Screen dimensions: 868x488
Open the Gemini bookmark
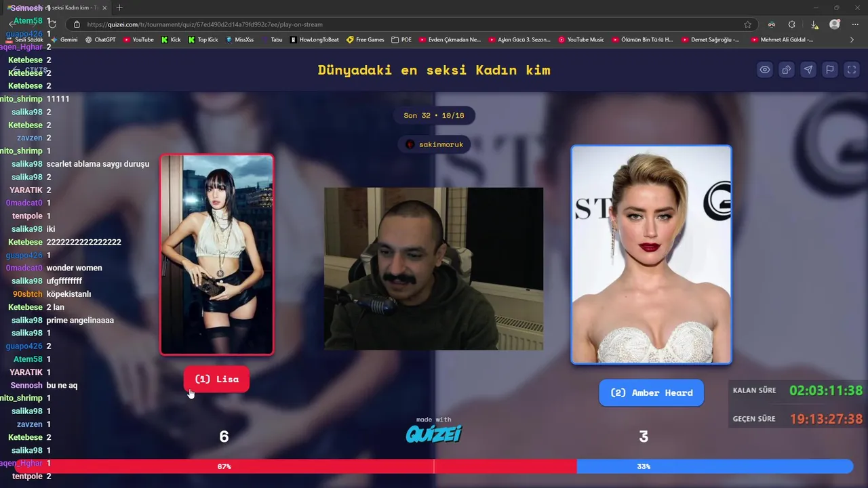pyautogui.click(x=64, y=40)
